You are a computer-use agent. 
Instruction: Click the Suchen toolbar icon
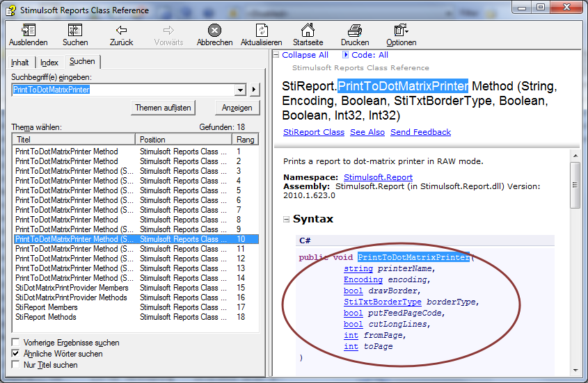[x=75, y=31]
